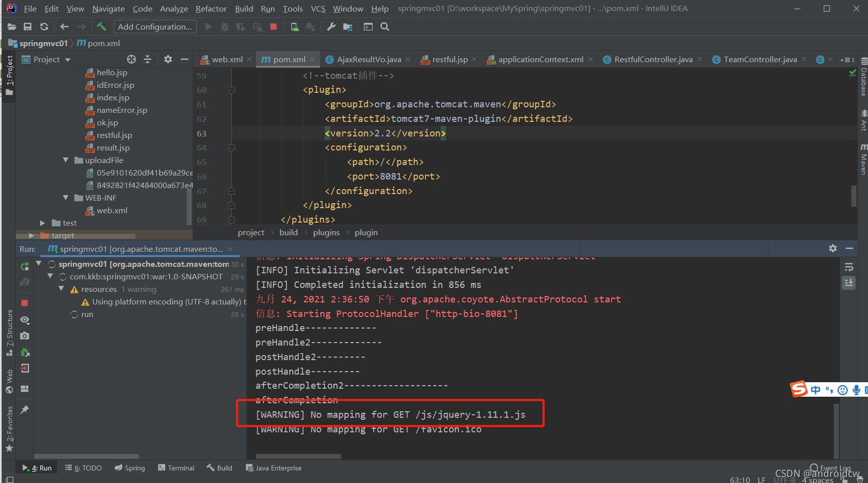Toggle the 7: Structure side panel

[9, 333]
